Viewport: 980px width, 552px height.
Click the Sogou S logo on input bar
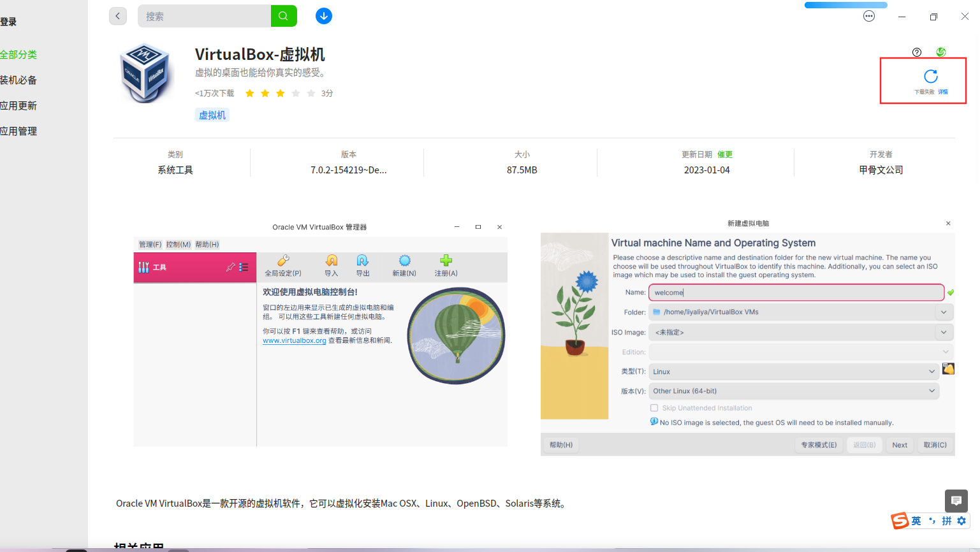(x=900, y=521)
